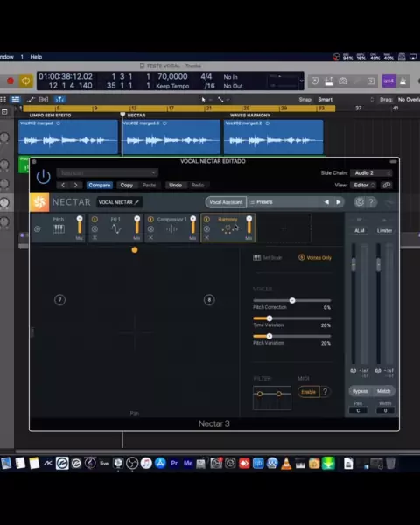420x525 pixels.
Task: Click the Compare button
Action: pos(100,185)
